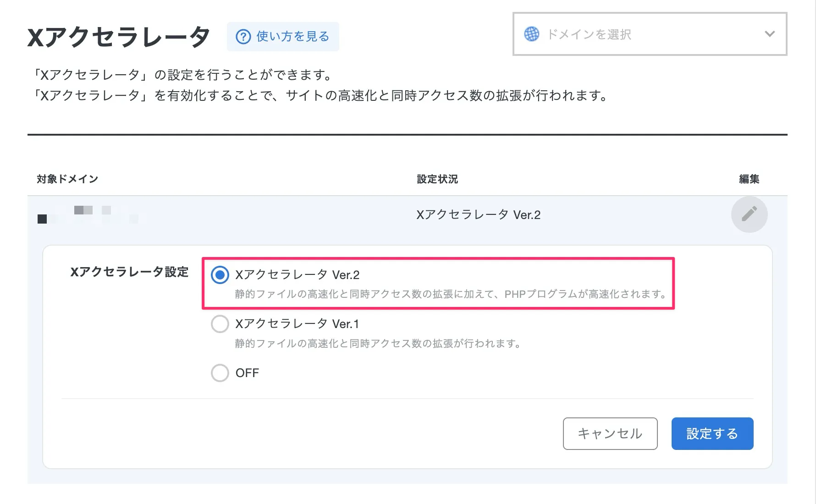Open the ドメインを選択 dropdown
The height and width of the screenshot is (504, 816).
pyautogui.click(x=649, y=34)
